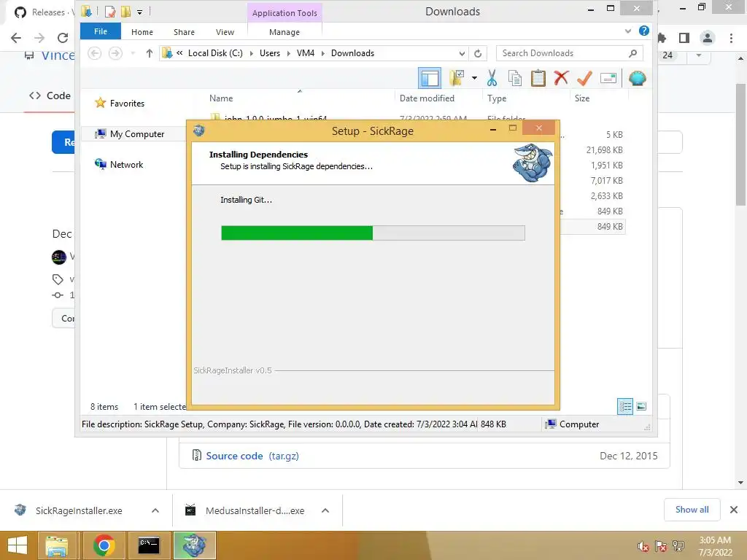This screenshot has height=560, width=747.
Task: Open SickRageInstaller.exe download options chevron
Action: click(x=155, y=510)
